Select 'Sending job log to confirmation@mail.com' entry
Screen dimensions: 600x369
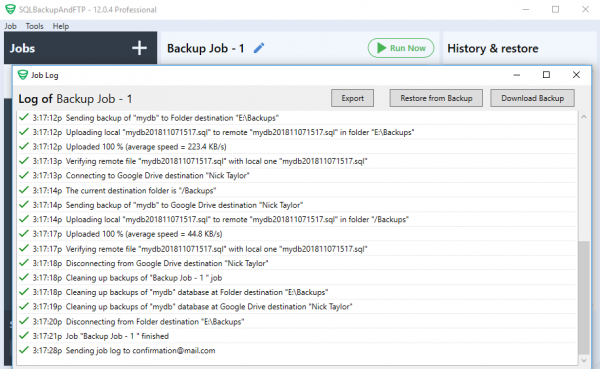click(x=297, y=350)
